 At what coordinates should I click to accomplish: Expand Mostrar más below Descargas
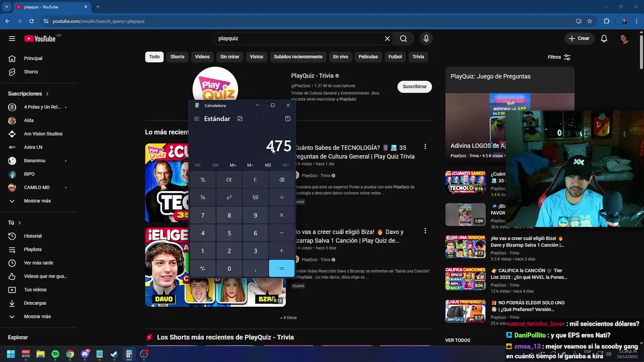pyautogui.click(x=37, y=317)
